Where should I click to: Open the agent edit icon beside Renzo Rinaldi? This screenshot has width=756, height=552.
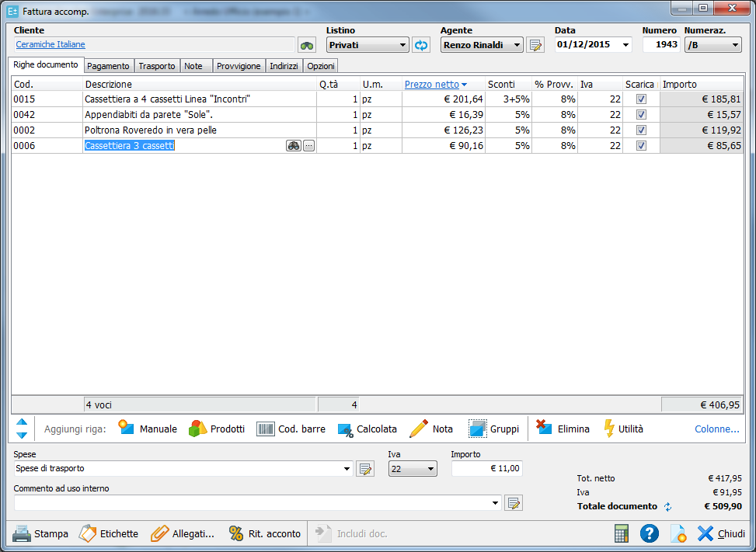[x=535, y=45]
